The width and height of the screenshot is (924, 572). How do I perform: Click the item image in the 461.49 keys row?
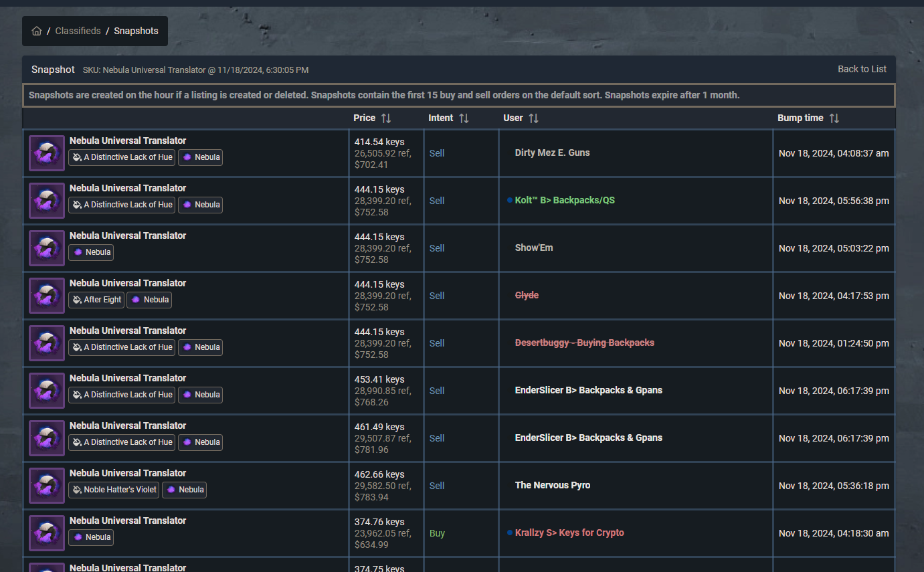tap(47, 438)
